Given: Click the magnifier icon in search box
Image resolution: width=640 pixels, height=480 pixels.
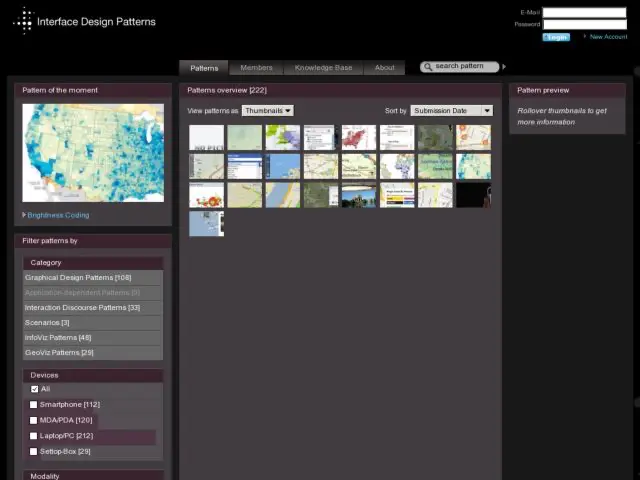Looking at the screenshot, I should 428,67.
